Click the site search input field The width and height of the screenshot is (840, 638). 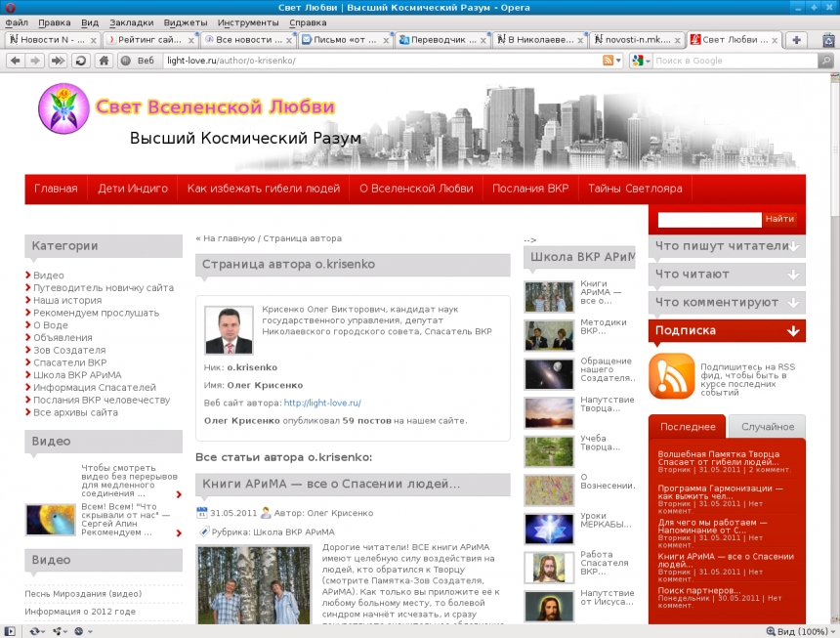coord(709,219)
